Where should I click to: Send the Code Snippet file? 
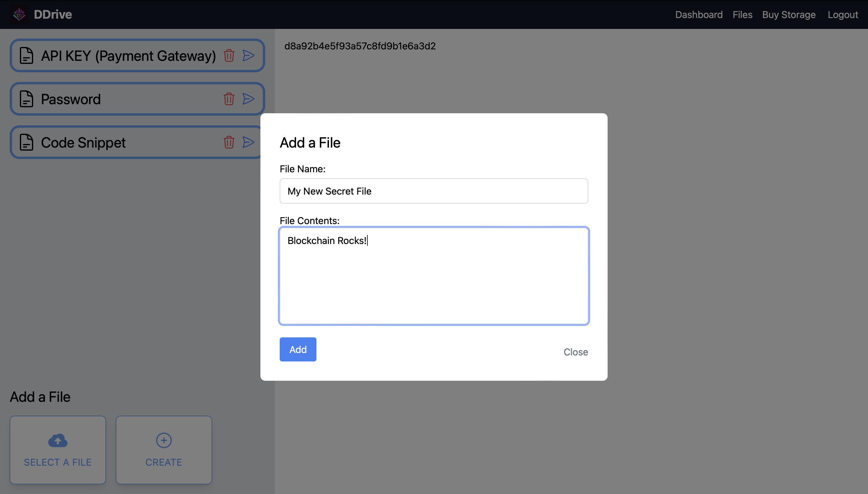(248, 142)
